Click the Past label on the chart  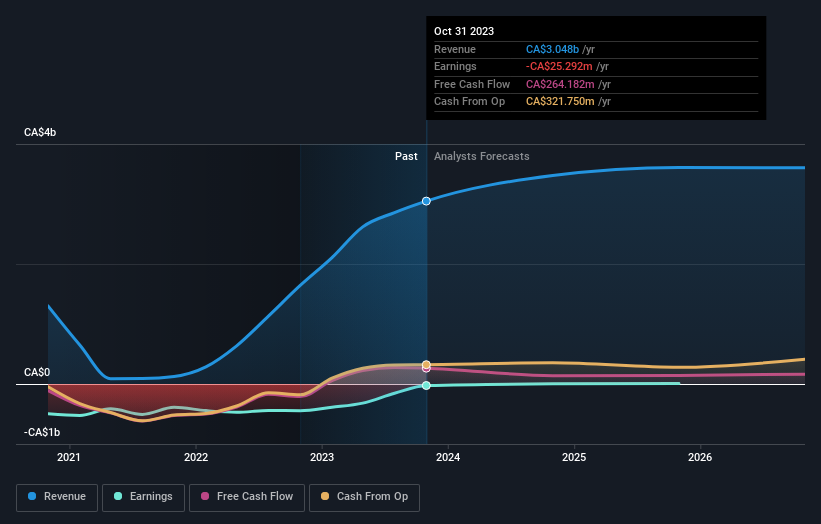tap(406, 157)
